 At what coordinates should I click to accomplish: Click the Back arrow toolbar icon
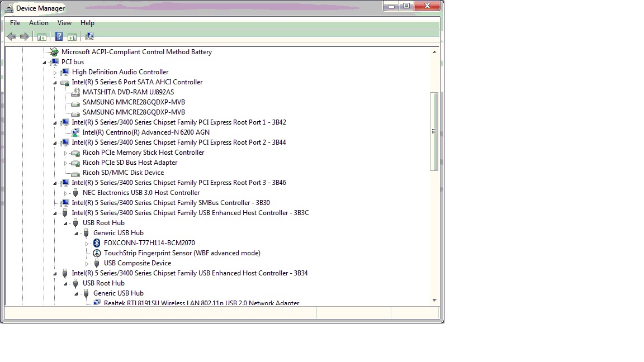click(x=12, y=36)
